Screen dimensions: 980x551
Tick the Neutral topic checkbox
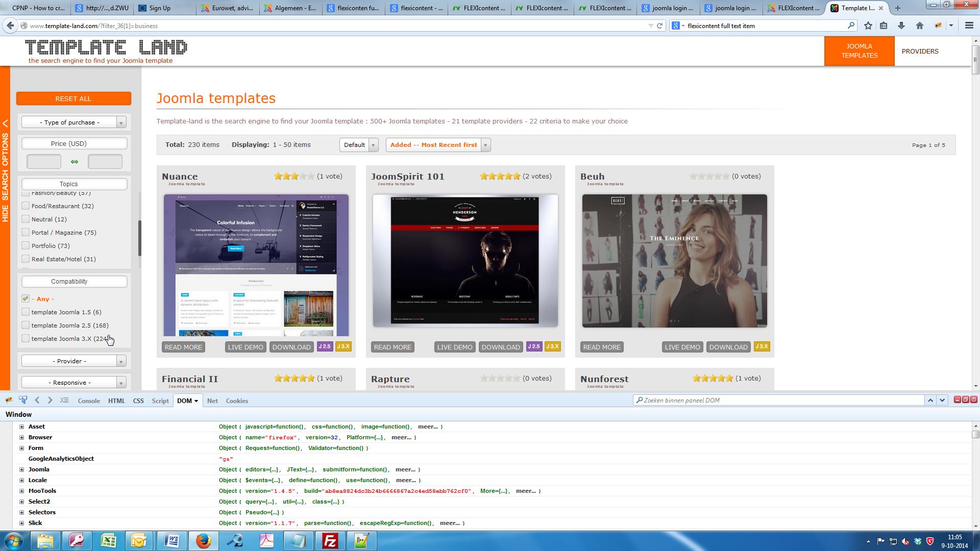pos(26,219)
